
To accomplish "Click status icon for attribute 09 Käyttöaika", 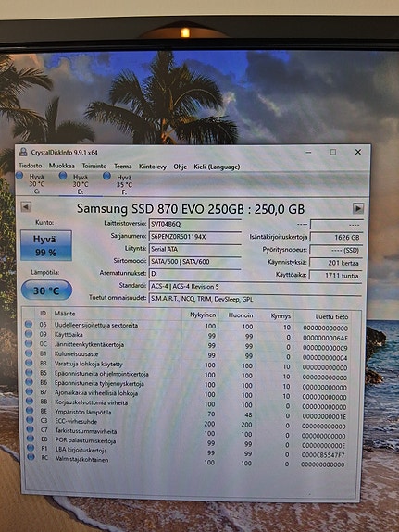I will tap(29, 334).
